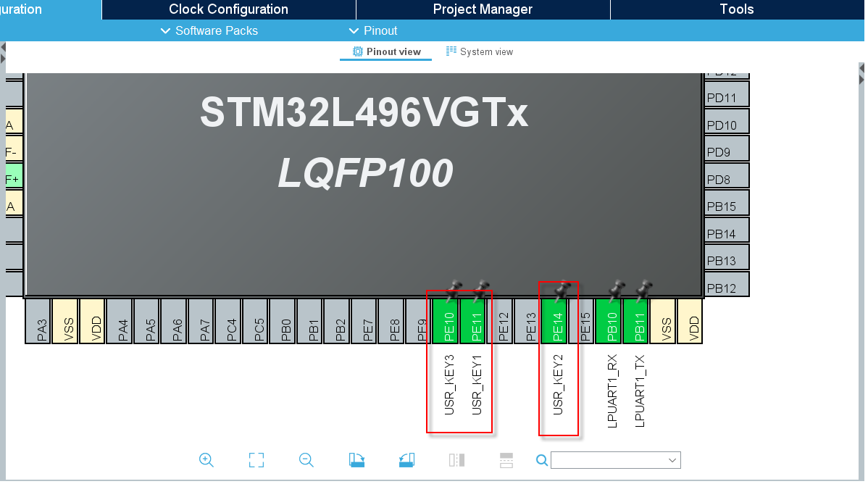The height and width of the screenshot is (484, 868).
Task: Click pin PB12 on right side
Action: [x=727, y=284]
